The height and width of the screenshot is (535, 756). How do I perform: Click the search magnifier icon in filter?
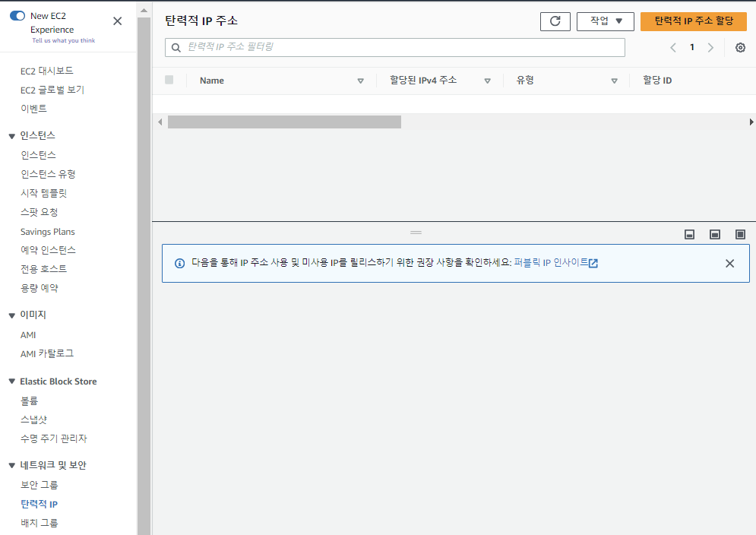click(x=176, y=47)
